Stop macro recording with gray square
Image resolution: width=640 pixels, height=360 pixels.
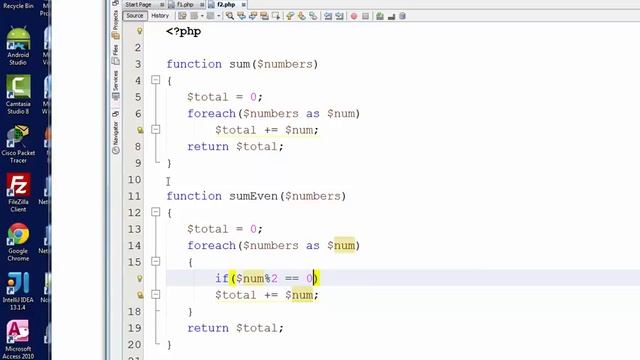pos(365,16)
